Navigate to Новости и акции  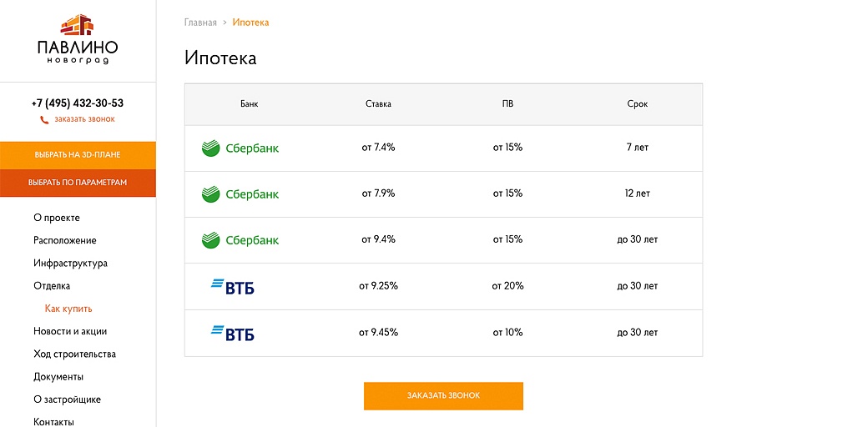[70, 331]
